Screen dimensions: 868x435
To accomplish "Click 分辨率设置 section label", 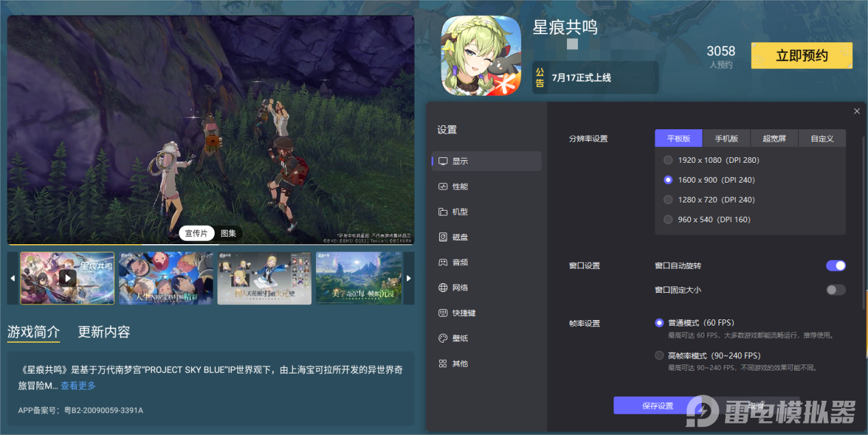I will coord(588,139).
